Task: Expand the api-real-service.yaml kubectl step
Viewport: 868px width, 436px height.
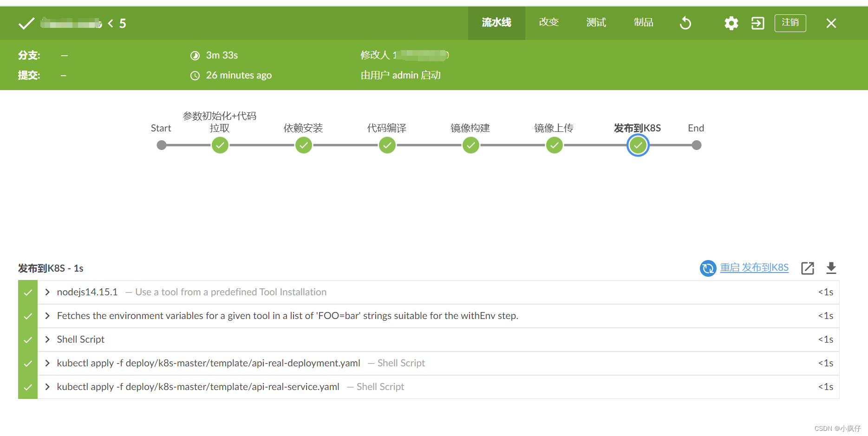Action: click(x=47, y=387)
